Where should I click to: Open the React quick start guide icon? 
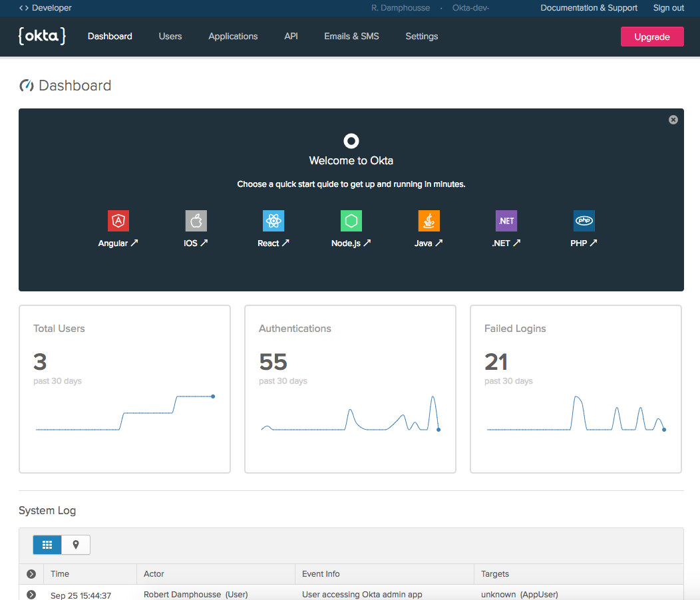(273, 221)
